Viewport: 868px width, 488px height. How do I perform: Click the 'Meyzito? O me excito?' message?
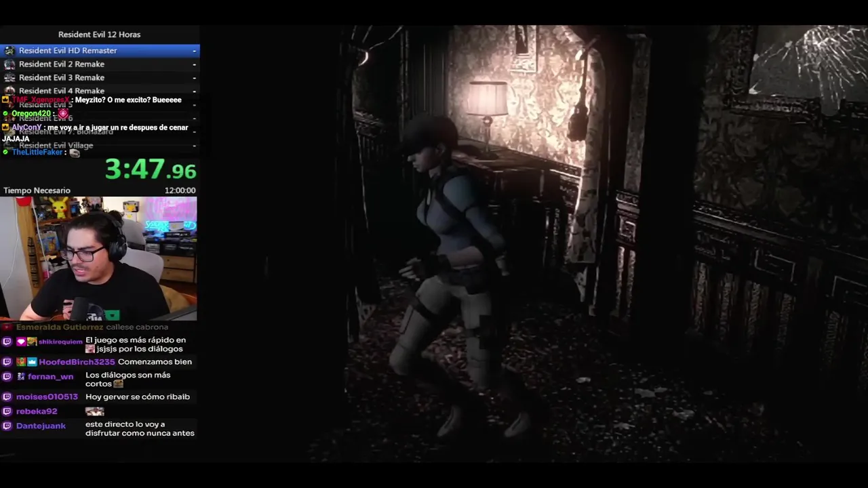click(x=128, y=100)
